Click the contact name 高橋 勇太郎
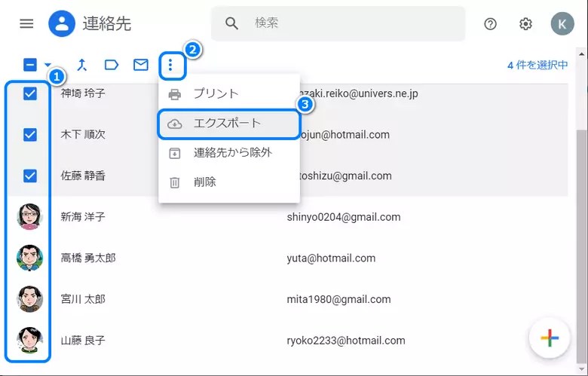 point(88,258)
